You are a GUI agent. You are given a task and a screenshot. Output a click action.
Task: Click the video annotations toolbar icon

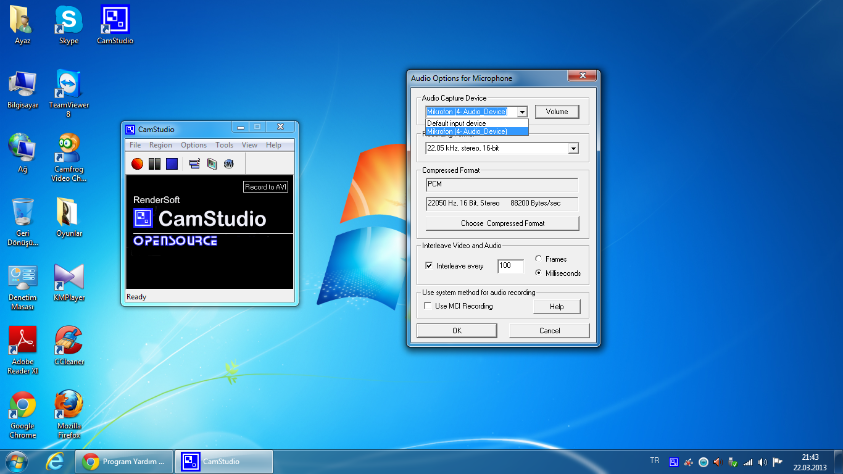tap(211, 163)
